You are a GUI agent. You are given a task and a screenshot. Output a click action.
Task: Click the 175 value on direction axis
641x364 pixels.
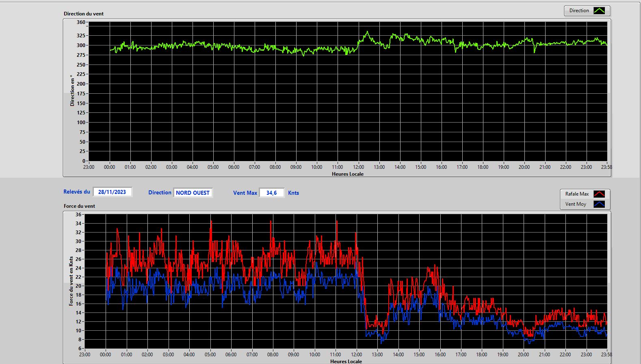[x=81, y=94]
